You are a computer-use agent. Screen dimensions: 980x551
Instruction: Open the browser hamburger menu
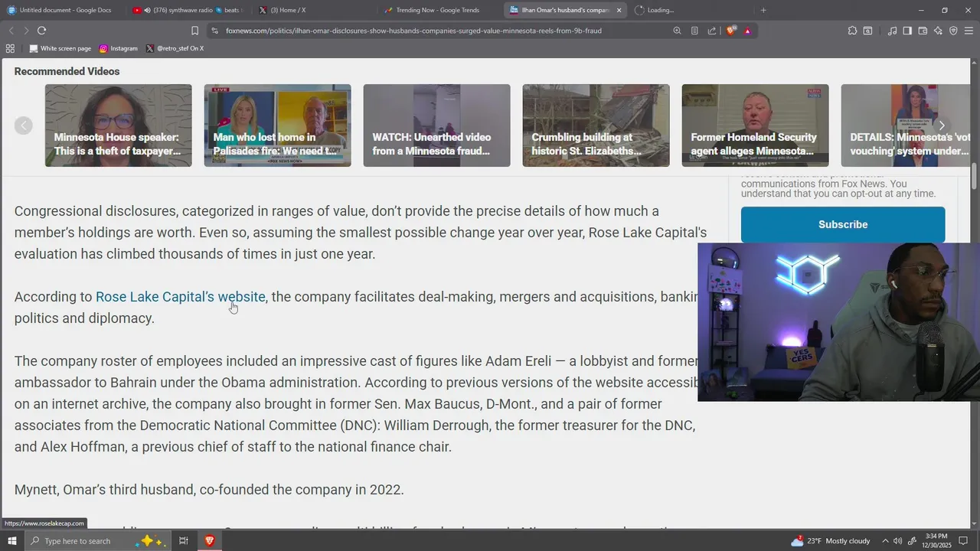click(x=969, y=31)
